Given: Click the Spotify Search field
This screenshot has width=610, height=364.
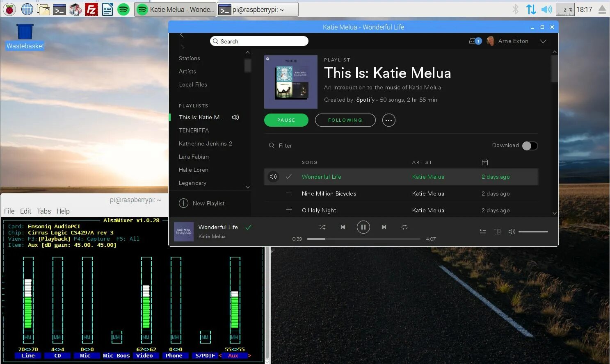Looking at the screenshot, I should pos(259,41).
